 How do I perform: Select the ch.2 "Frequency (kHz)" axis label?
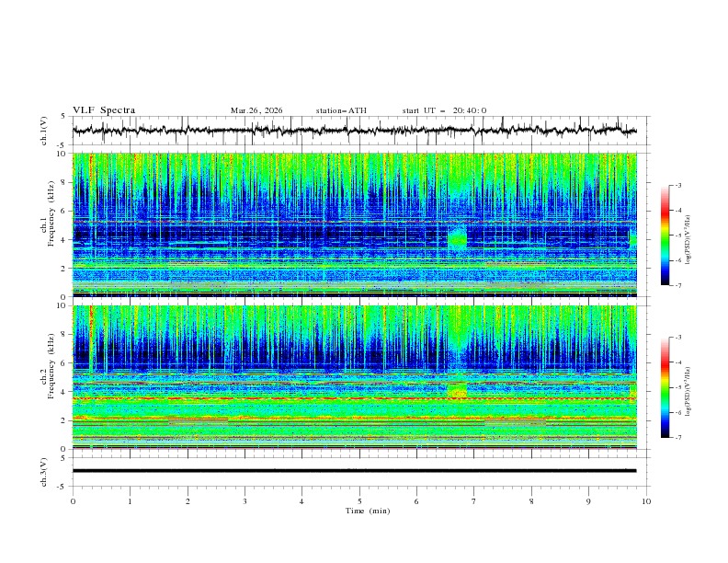(x=51, y=364)
